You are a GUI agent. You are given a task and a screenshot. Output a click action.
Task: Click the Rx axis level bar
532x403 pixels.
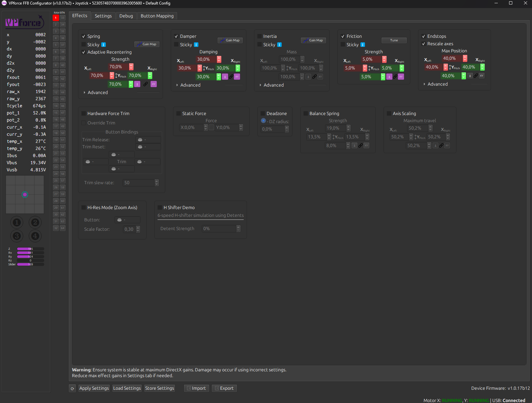(x=31, y=253)
